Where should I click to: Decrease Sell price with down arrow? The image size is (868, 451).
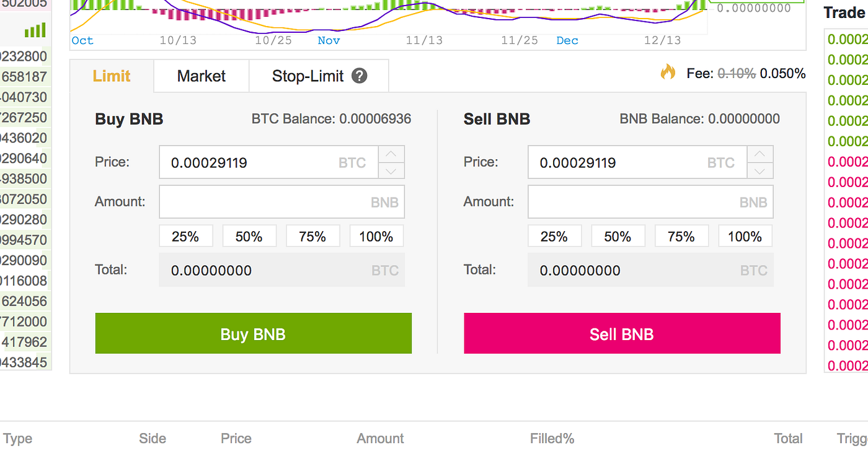760,171
